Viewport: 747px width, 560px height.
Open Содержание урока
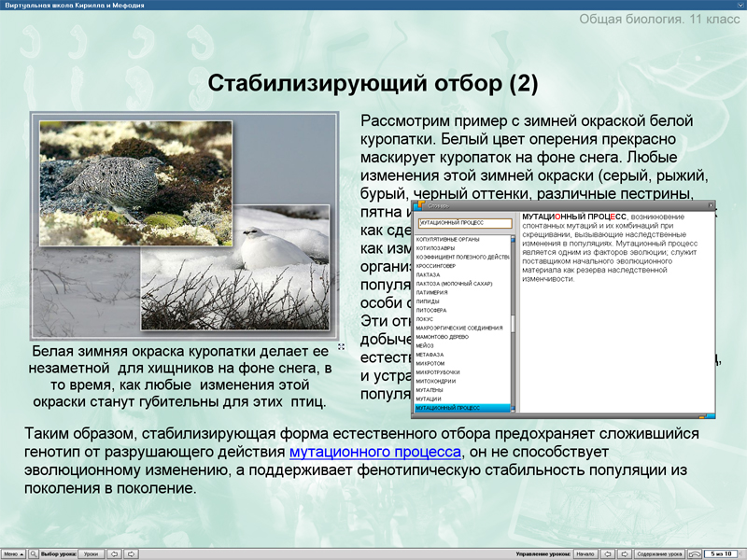659,553
